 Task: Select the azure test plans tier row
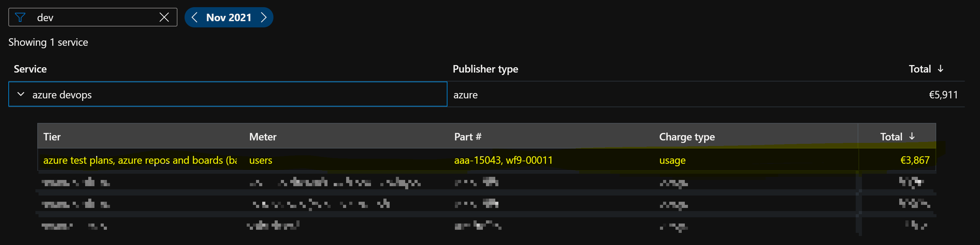140,160
